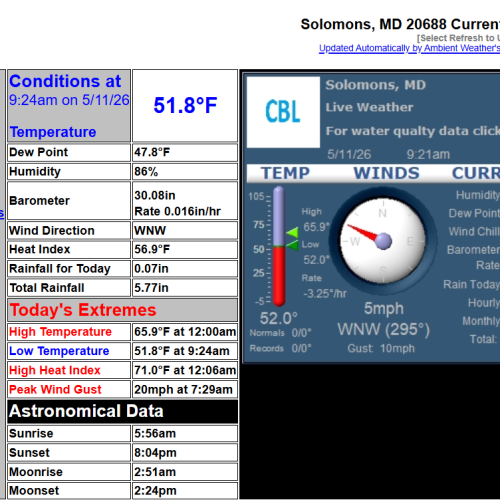500x500 pixels.
Task: Click the 5.77in total rainfall value
Action: 151,288
